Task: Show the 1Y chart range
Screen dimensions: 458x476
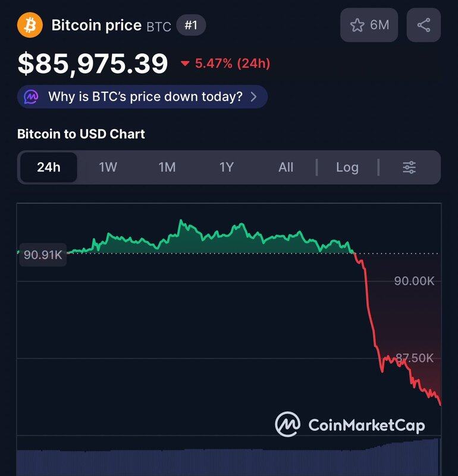Action: (227, 167)
